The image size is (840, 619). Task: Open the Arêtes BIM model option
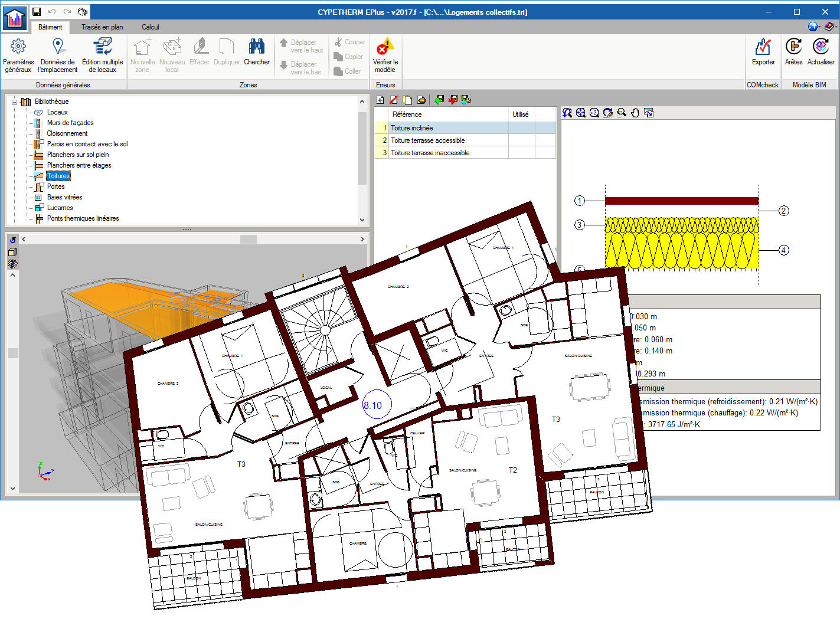(793, 52)
